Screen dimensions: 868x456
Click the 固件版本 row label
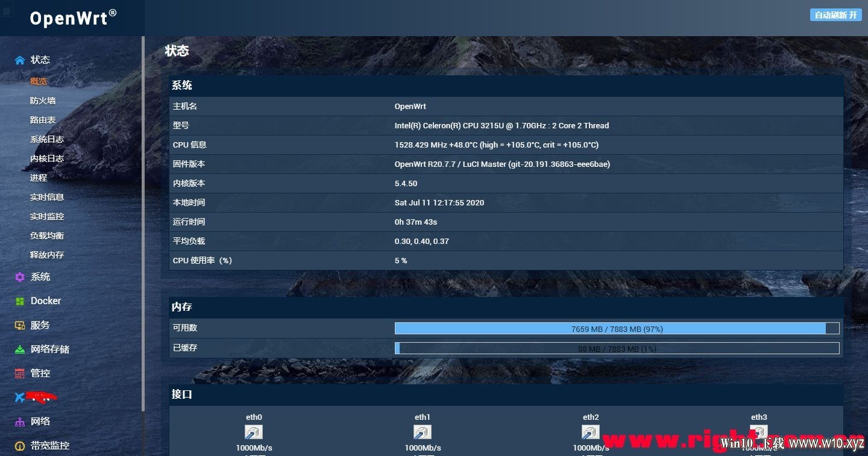pos(189,164)
